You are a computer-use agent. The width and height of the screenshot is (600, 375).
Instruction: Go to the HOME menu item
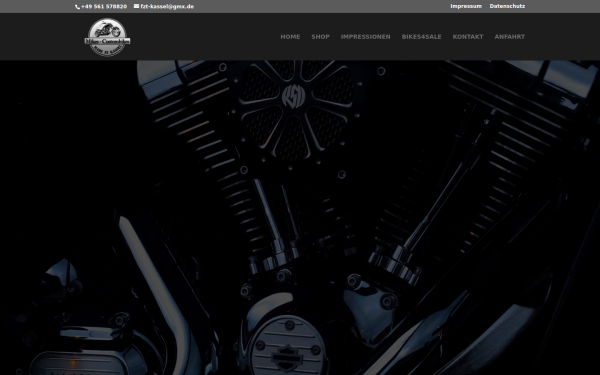[x=290, y=37]
